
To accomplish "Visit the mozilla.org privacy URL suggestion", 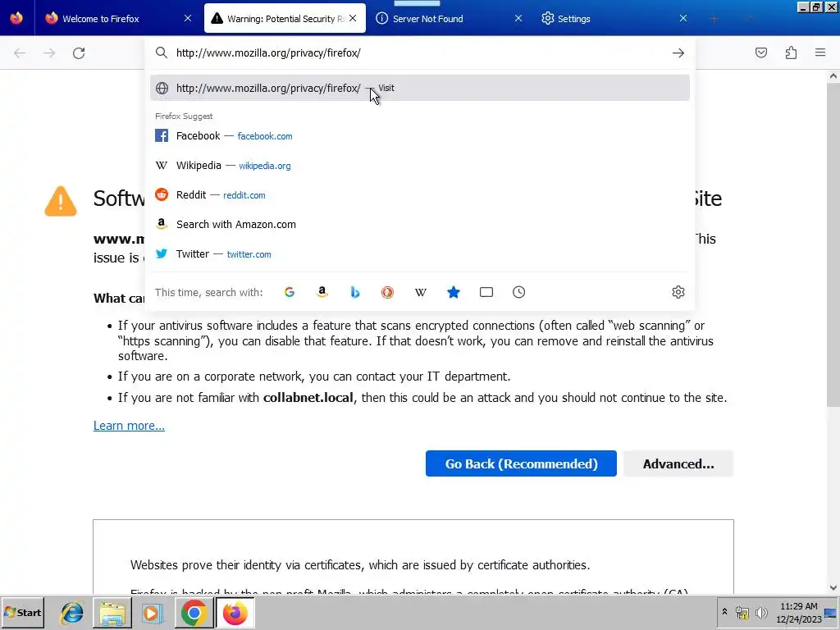I will (x=419, y=88).
